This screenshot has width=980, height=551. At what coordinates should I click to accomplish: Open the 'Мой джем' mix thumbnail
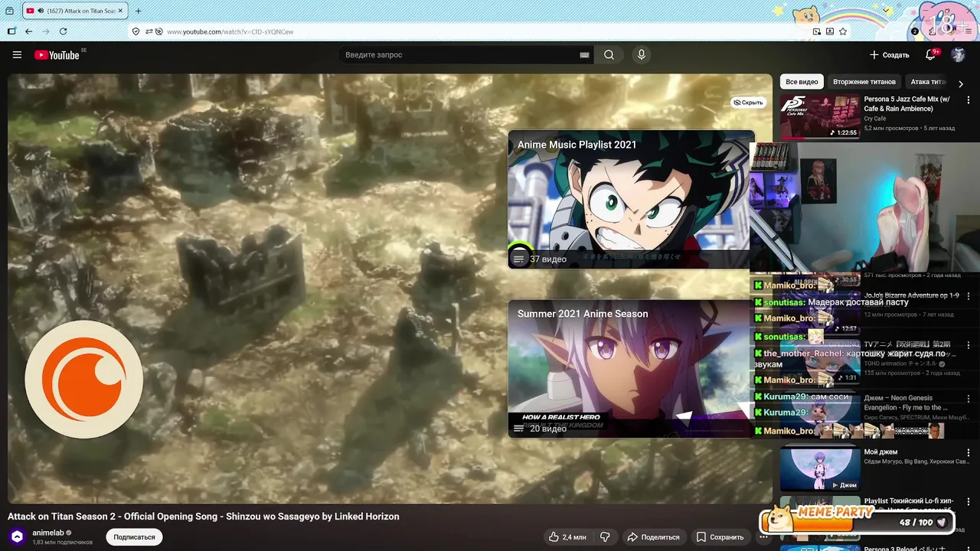tap(820, 469)
